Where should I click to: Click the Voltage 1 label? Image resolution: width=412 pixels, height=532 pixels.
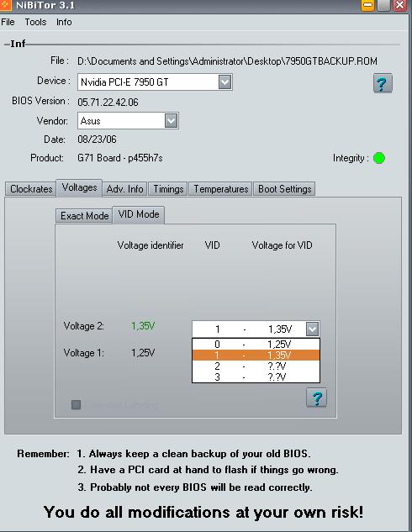pos(84,353)
